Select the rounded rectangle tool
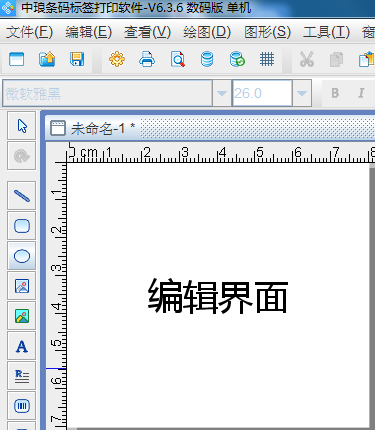Viewport: 375px width, 430px height. [x=22, y=226]
